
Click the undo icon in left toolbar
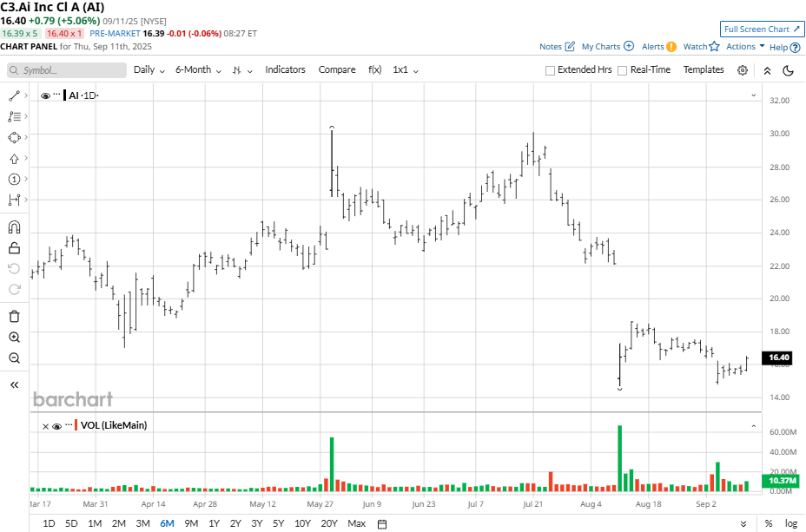coord(14,268)
